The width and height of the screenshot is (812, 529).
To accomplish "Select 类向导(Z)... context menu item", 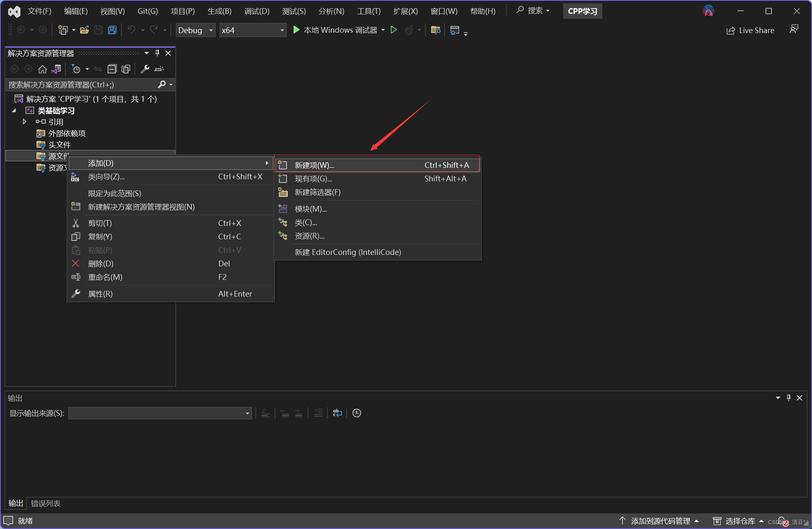I will point(171,176).
